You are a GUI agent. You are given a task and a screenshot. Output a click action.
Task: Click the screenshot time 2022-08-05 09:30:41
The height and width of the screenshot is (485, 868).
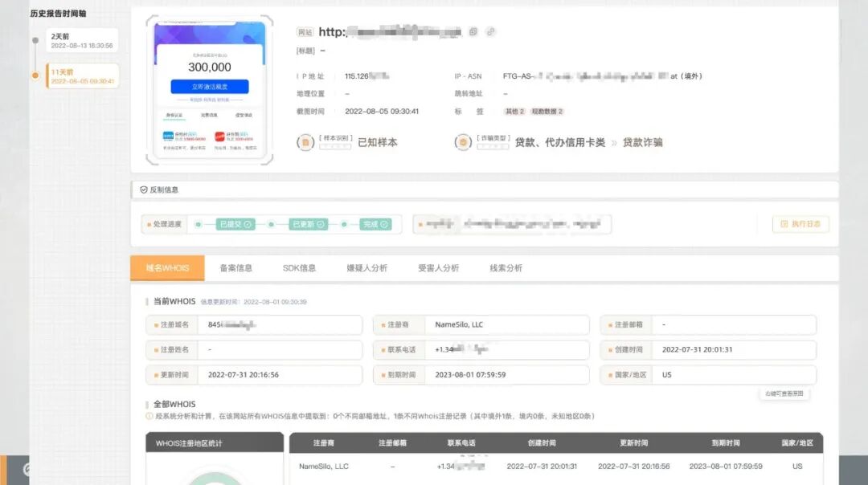[x=382, y=111]
